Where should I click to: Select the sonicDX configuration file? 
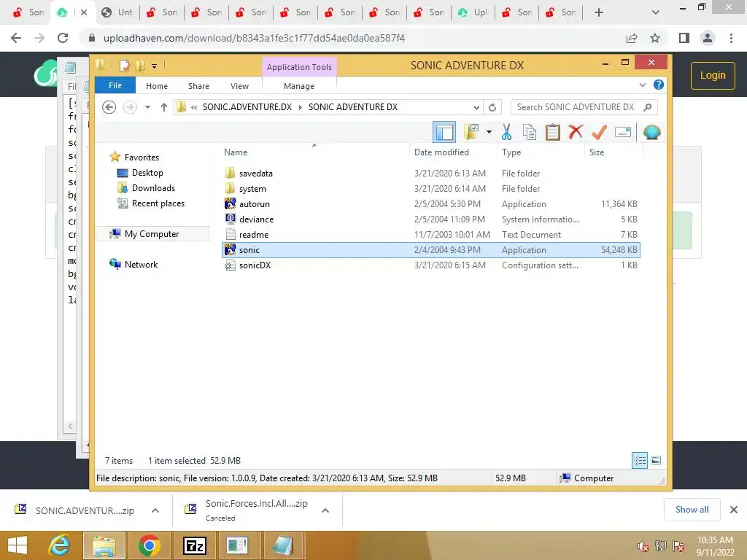(430, 265)
